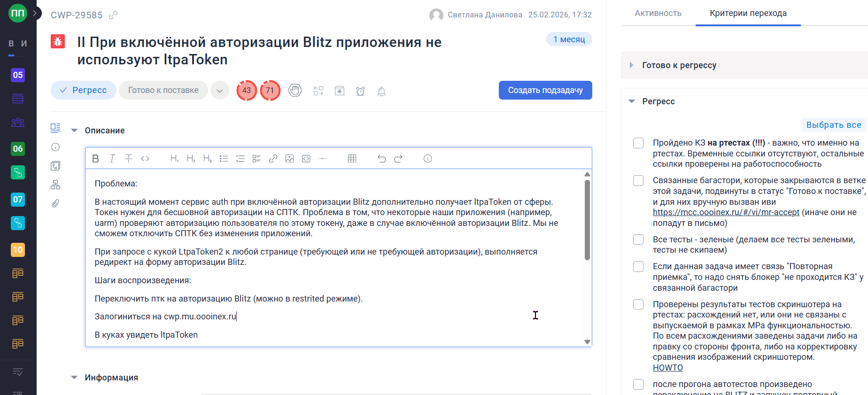Open sidebar item 07
This screenshot has width=868, height=395.
[18, 199]
